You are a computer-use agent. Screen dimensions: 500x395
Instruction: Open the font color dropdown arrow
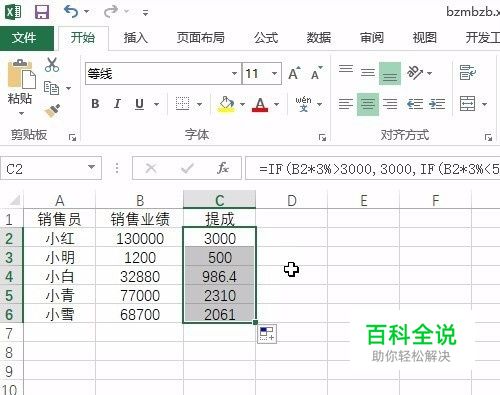(x=276, y=105)
